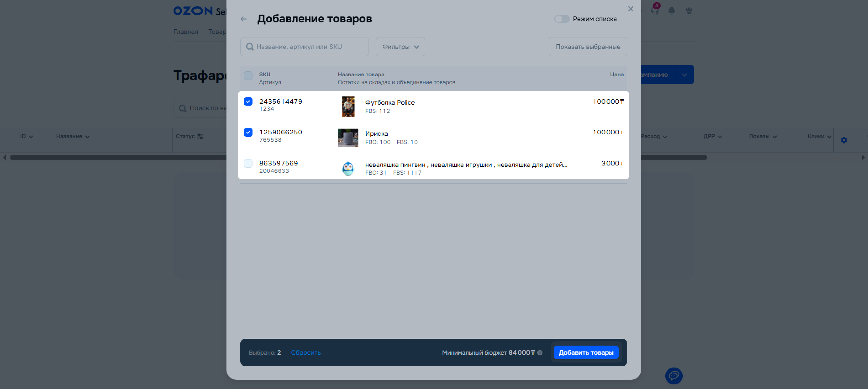Click the Ириска product name

[x=376, y=133]
